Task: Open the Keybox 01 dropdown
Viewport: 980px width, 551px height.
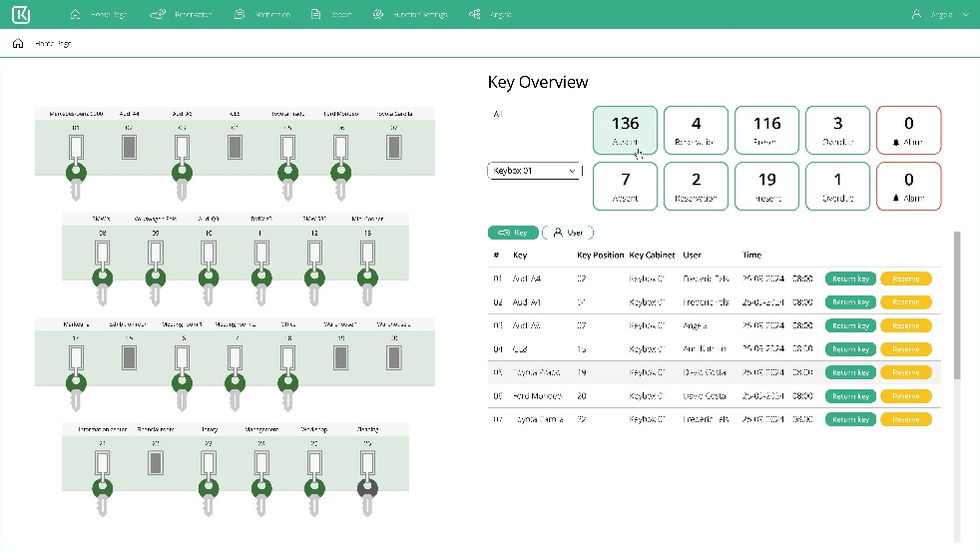Action: 535,171
